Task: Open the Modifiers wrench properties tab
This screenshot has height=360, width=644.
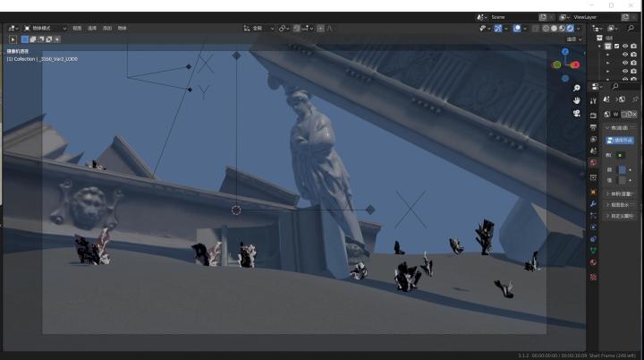Action: pos(593,204)
